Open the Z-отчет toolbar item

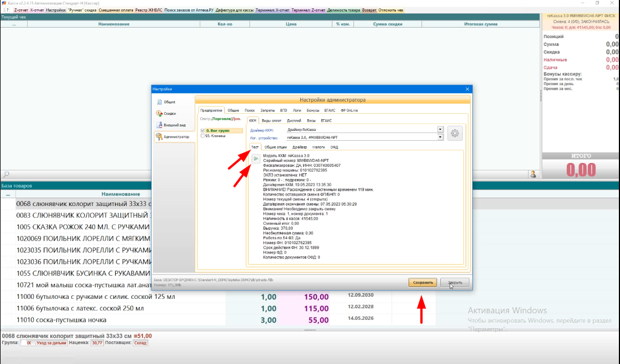[21, 10]
